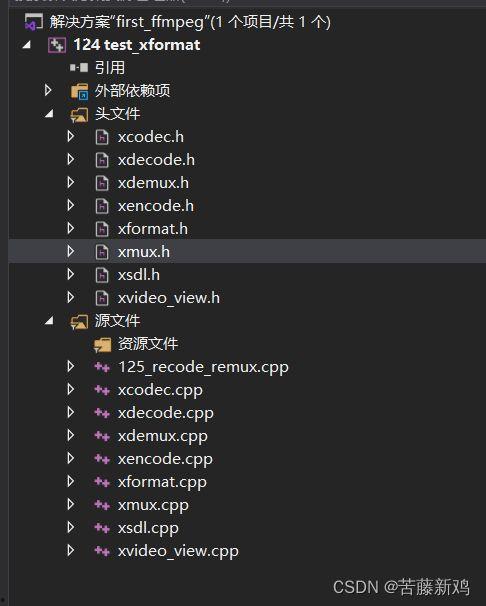This screenshot has height=606, width=486.
Task: Click the xsdl.cpp source file icon
Action: (102, 528)
